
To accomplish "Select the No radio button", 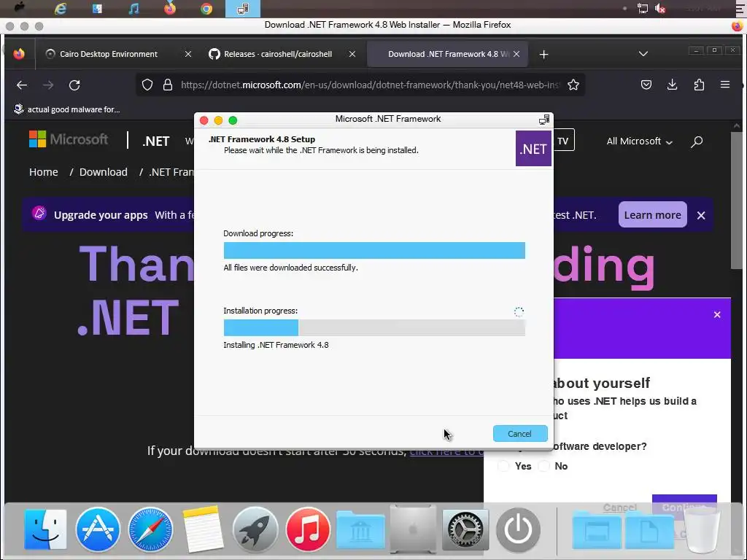I will coord(543,466).
